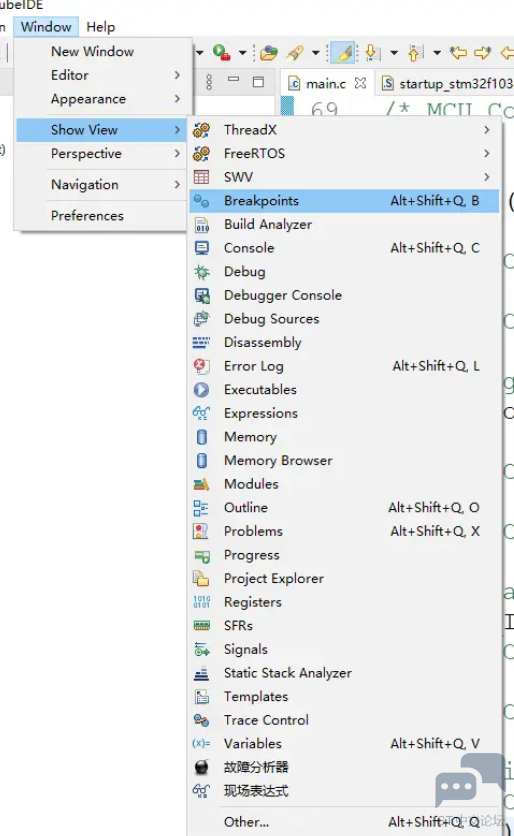Click the Static Stack Analyzer icon
514x836 pixels.
click(x=202, y=673)
